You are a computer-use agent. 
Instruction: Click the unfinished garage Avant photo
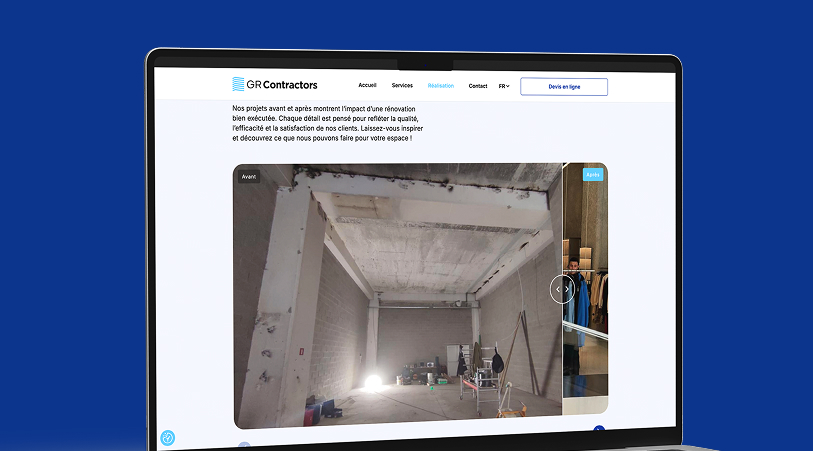click(x=400, y=300)
